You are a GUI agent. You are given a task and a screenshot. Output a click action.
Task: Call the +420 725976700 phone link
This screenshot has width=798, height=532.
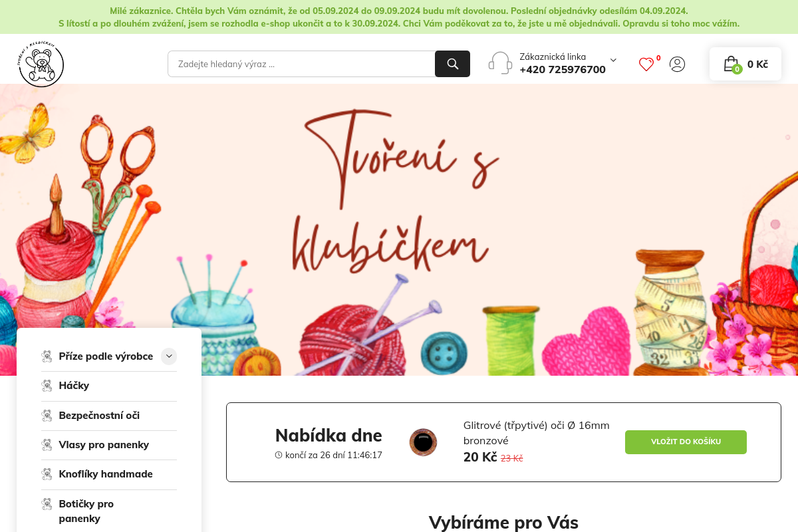pyautogui.click(x=563, y=70)
